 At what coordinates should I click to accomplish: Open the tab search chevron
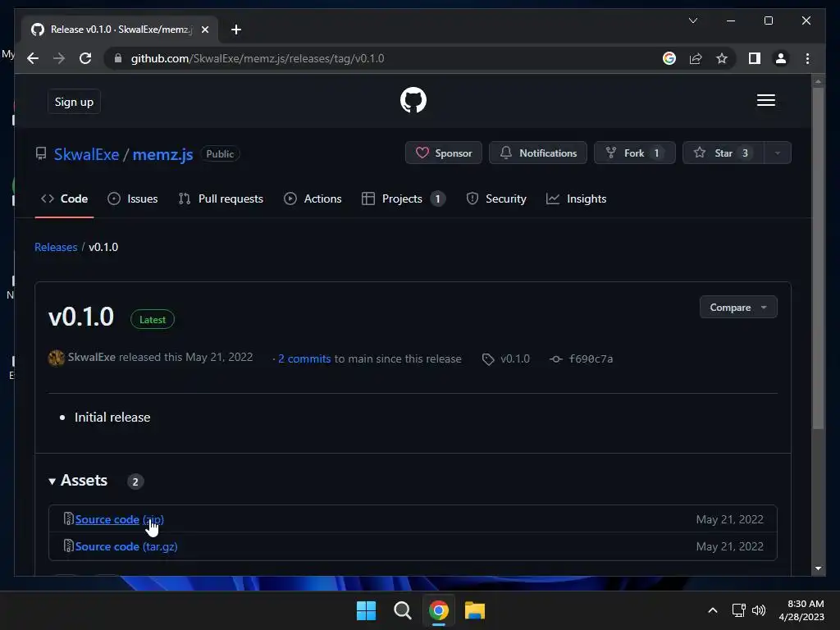[692, 21]
